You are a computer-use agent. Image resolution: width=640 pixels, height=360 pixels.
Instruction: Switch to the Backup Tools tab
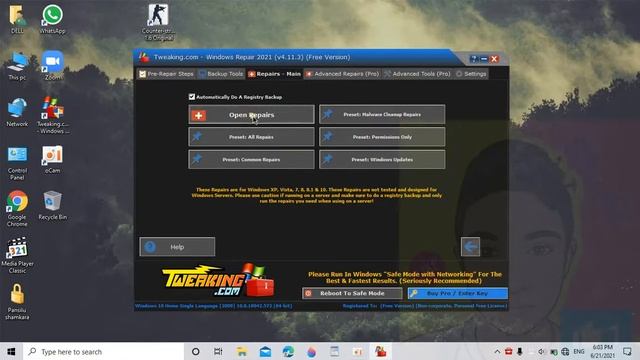221,74
